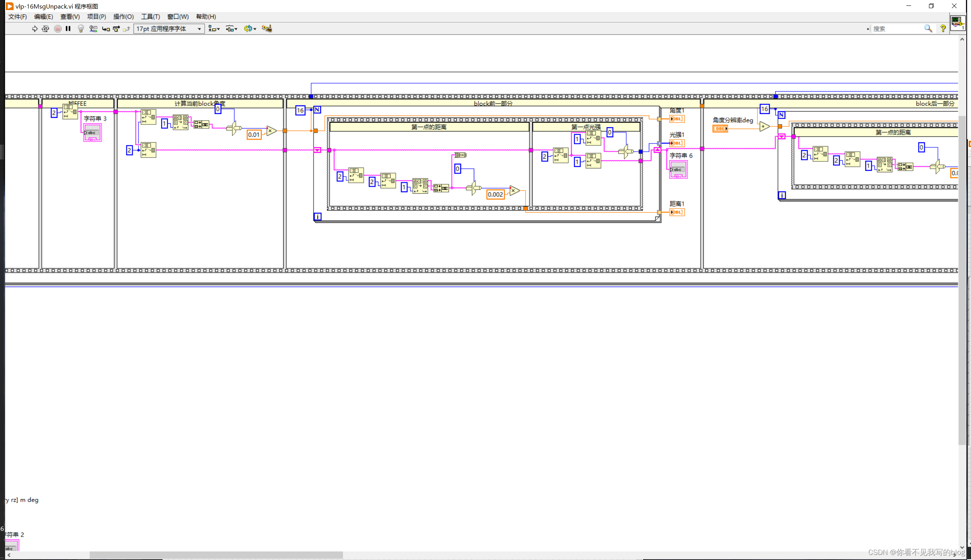Toggle Highlight Execution light bulb

[81, 29]
